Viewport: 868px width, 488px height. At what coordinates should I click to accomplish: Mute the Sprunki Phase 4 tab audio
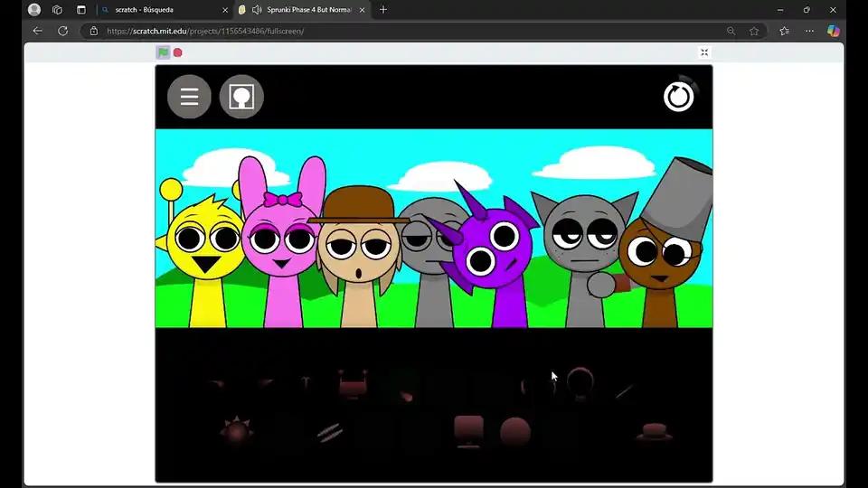coord(257,10)
